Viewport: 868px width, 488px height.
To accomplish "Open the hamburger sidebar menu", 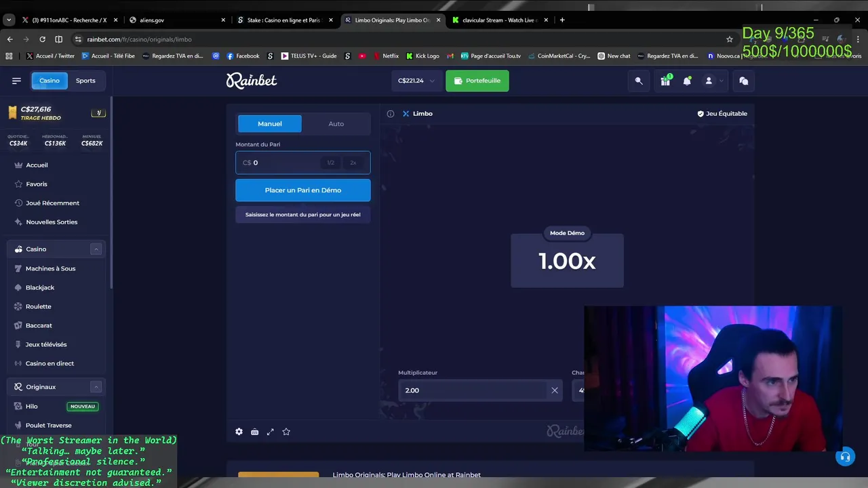I will tap(16, 81).
